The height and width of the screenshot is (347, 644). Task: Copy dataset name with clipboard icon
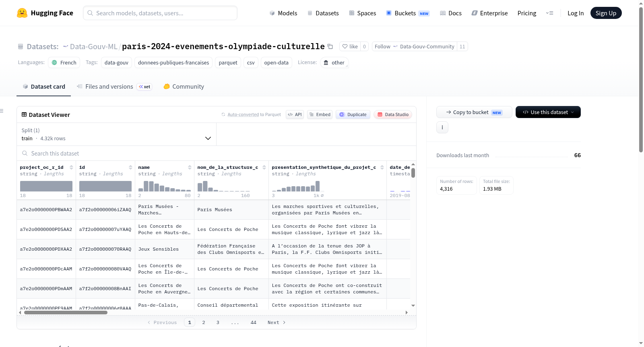click(330, 46)
